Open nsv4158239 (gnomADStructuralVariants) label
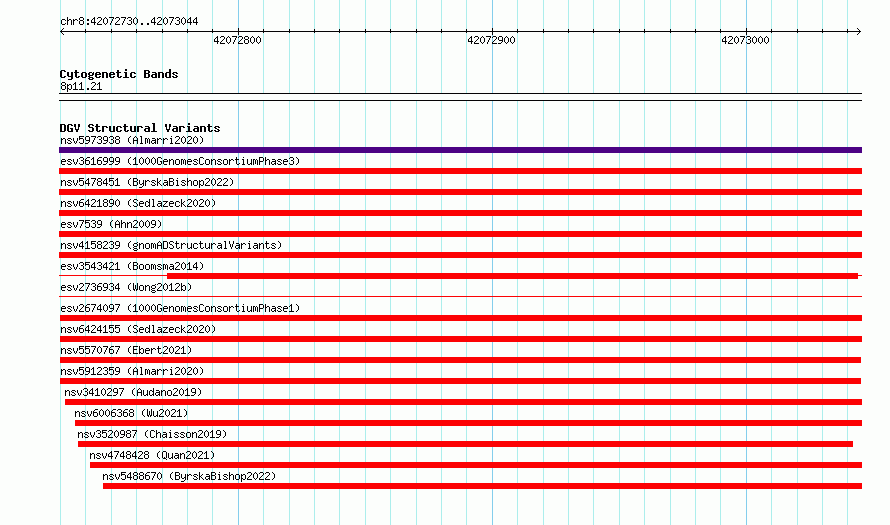The height and width of the screenshot is (525, 890). point(171,245)
